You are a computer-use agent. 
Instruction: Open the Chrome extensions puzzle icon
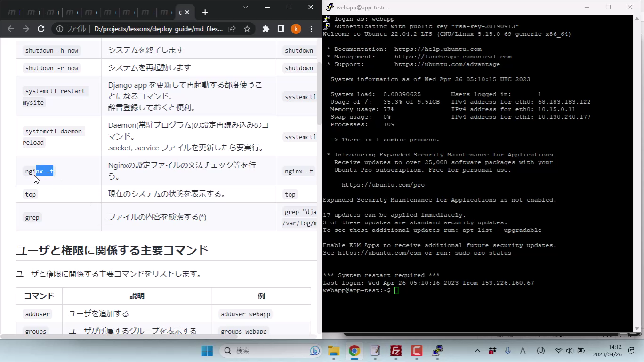point(266,29)
